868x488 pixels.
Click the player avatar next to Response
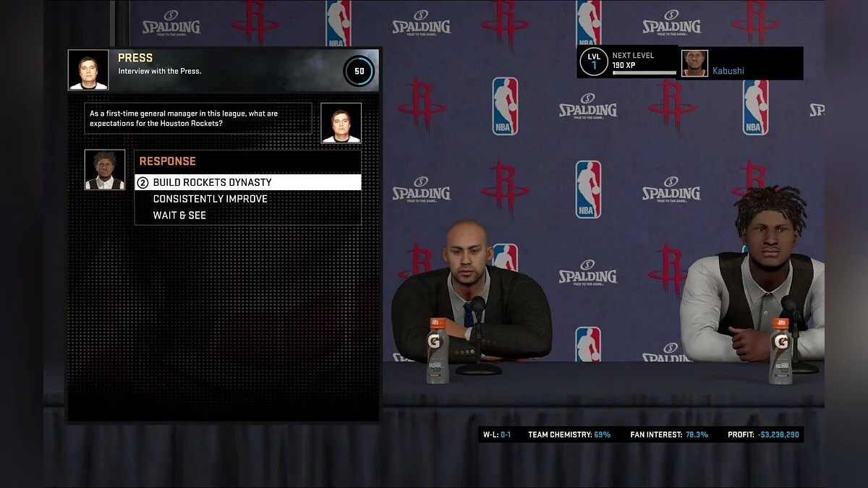point(104,170)
